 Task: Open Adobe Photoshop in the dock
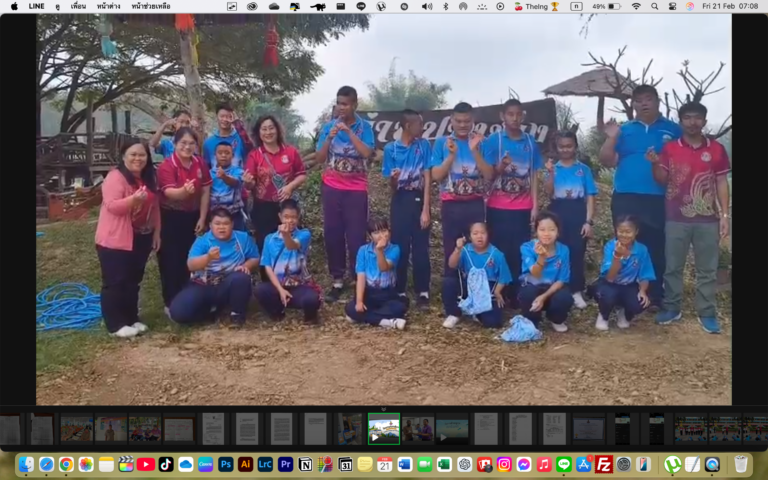pos(226,464)
